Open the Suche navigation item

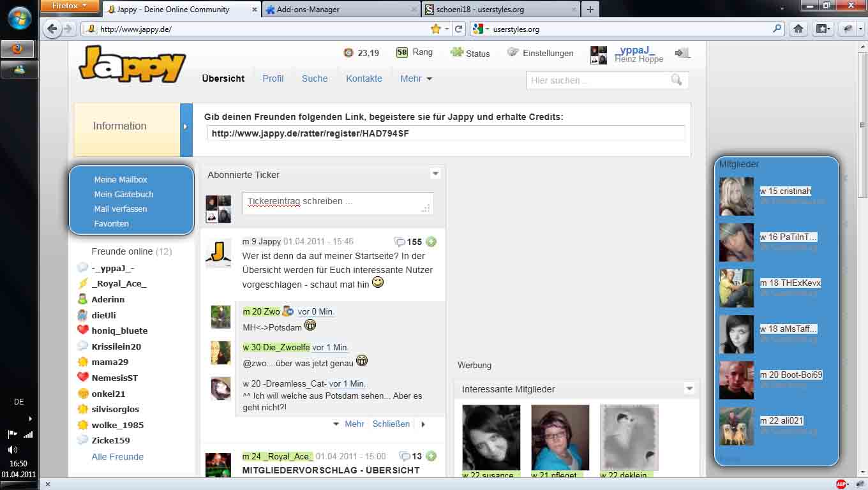pyautogui.click(x=315, y=78)
